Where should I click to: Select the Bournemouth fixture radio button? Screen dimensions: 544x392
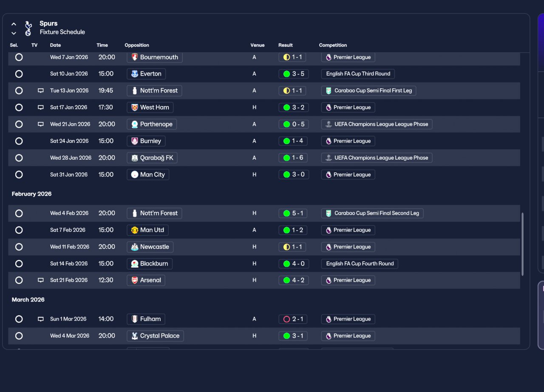19,57
